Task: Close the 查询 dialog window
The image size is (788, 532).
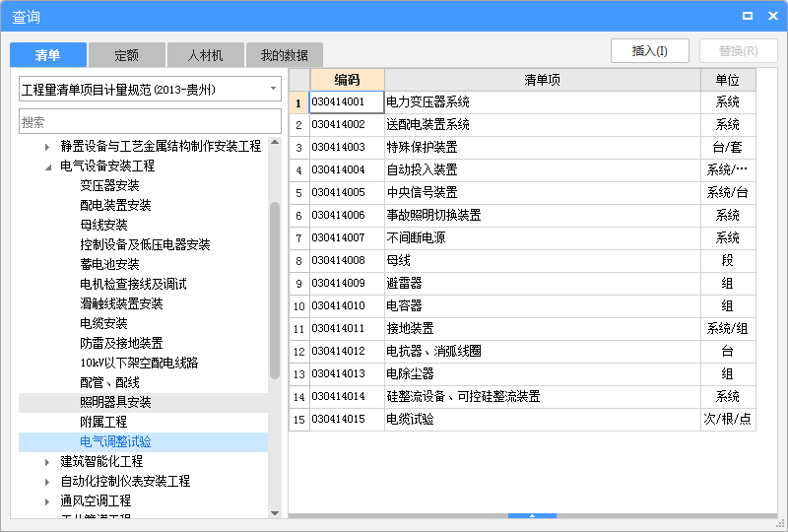Action: pos(773,16)
